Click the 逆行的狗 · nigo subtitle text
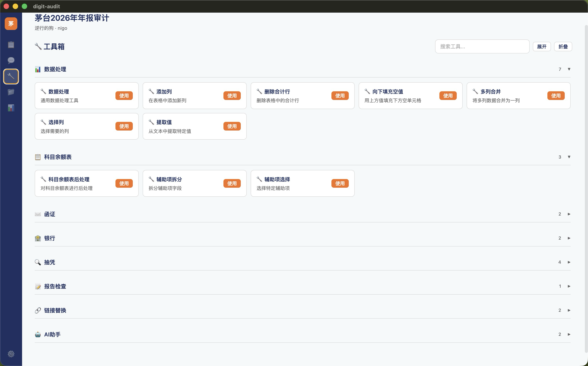The image size is (588, 366). click(x=51, y=28)
